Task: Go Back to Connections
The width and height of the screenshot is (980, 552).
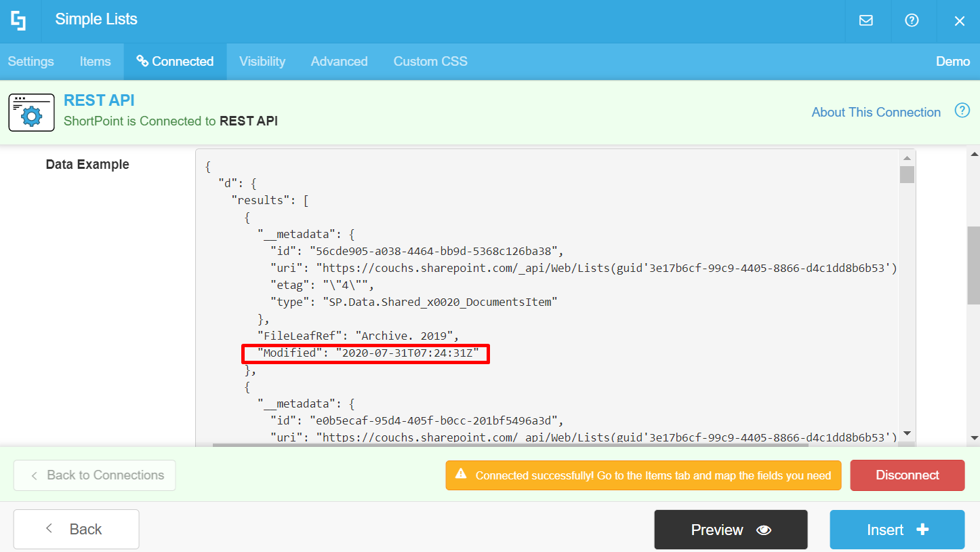Action: coord(94,475)
